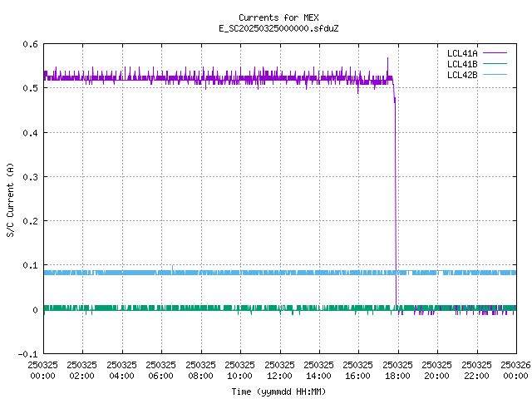Click the 250325 18:00 time tick label
The width and height of the screenshot is (532, 399).
coord(397,370)
